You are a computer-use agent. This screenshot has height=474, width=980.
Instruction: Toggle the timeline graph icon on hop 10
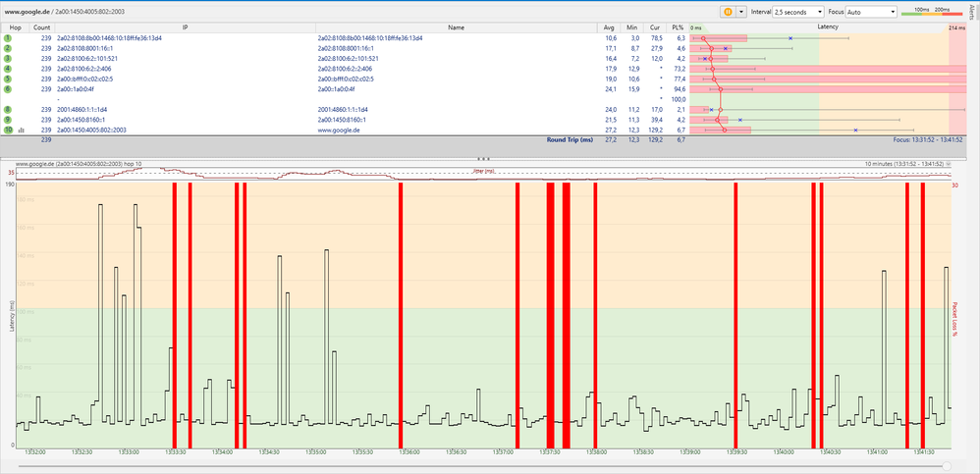[x=21, y=130]
